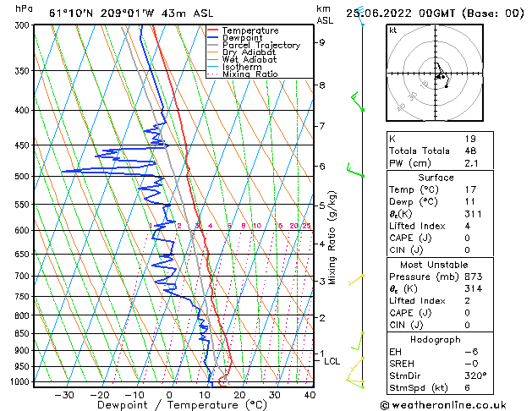The width and height of the screenshot is (532, 411).
Task: Click the green wind barb at 400 hPa
Action: (x=357, y=101)
